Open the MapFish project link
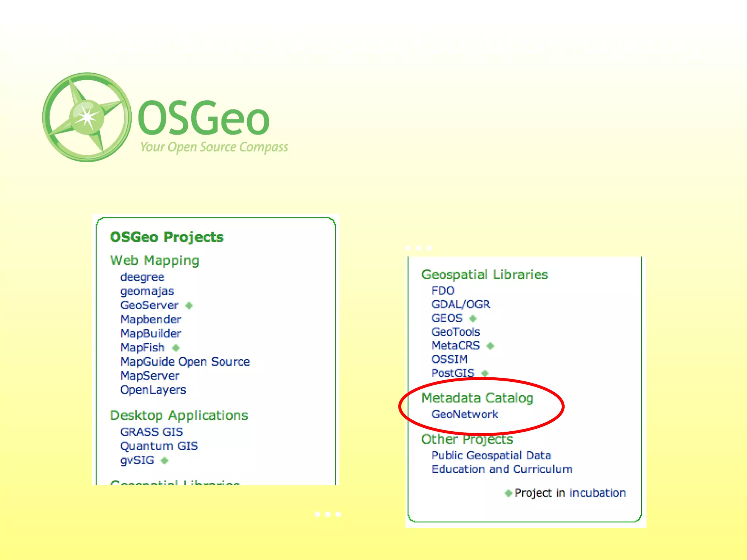Screen dimensions: 747x560 (143, 347)
